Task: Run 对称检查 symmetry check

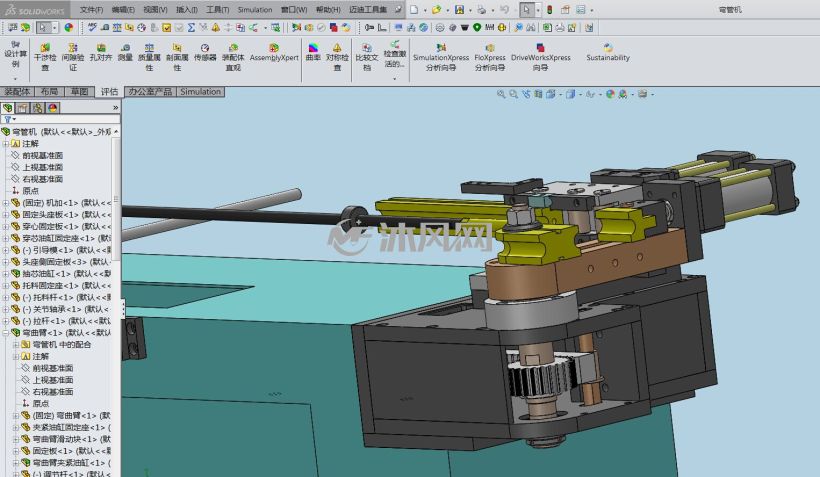Action: (337, 57)
